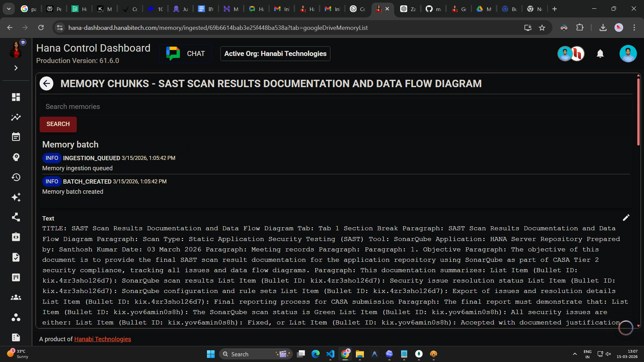Select the Analytics trend icon in sidebar
Viewport: 644px width, 362px height.
point(16,117)
